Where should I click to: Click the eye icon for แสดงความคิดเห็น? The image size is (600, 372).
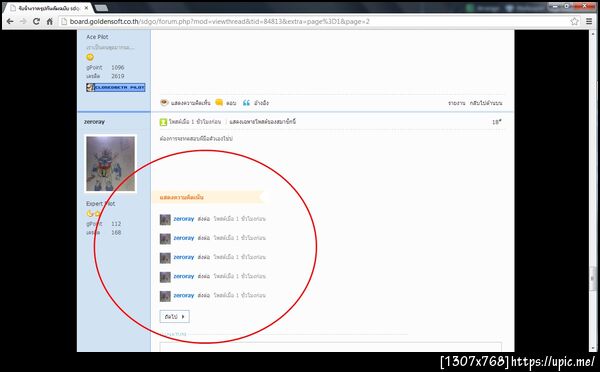[164, 102]
